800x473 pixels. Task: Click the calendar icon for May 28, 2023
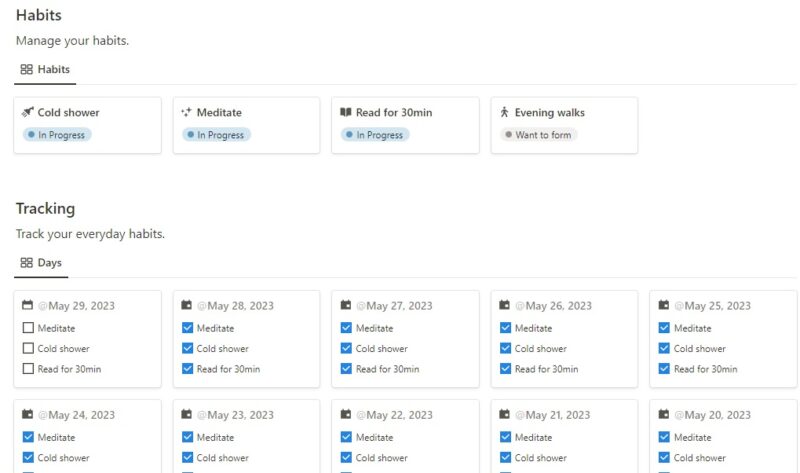click(x=187, y=305)
